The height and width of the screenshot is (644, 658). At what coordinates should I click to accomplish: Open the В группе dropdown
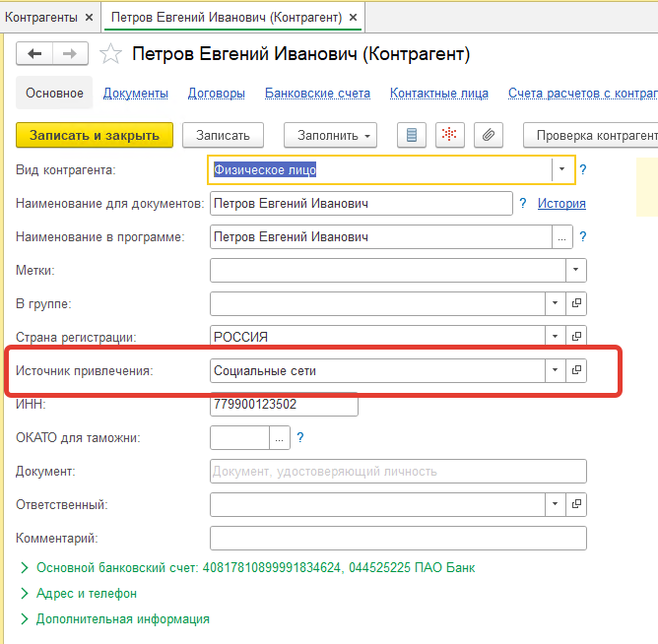pyautogui.click(x=556, y=303)
